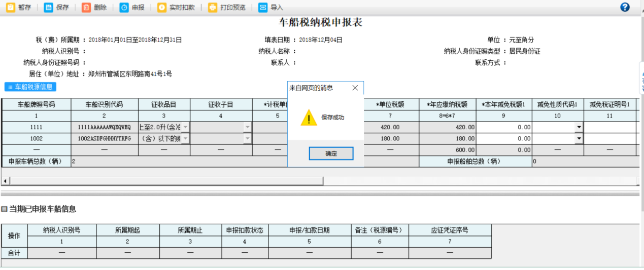This screenshot has width=644, height=270.
Task: Confirm the 保存成功 message with 确定
Action: (x=331, y=153)
